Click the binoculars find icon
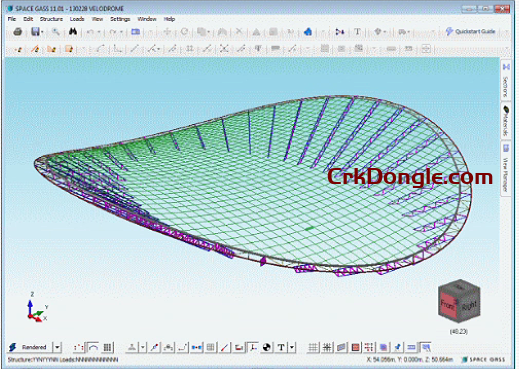This screenshot has width=519, height=369. (x=73, y=32)
